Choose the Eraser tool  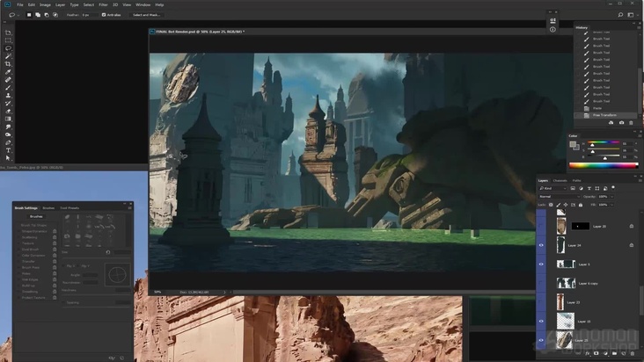[x=8, y=111]
